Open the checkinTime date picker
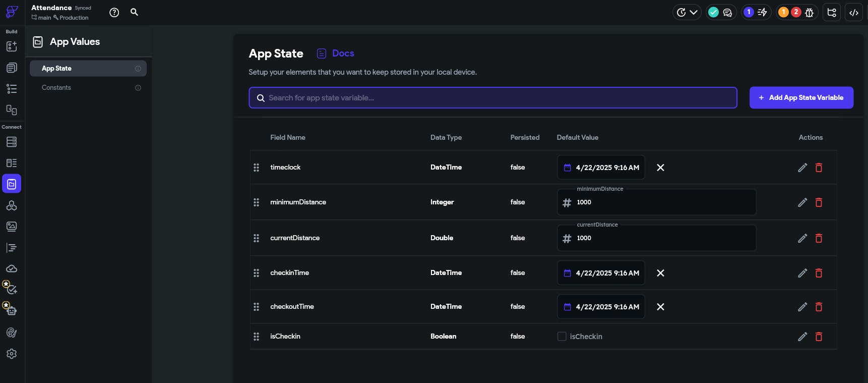The width and height of the screenshot is (868, 383). tap(601, 273)
